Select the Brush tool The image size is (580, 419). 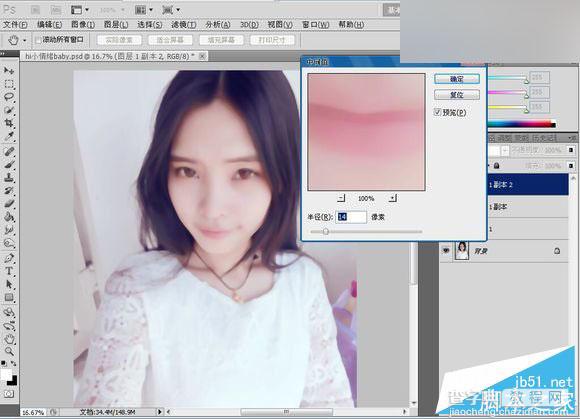pos(9,165)
